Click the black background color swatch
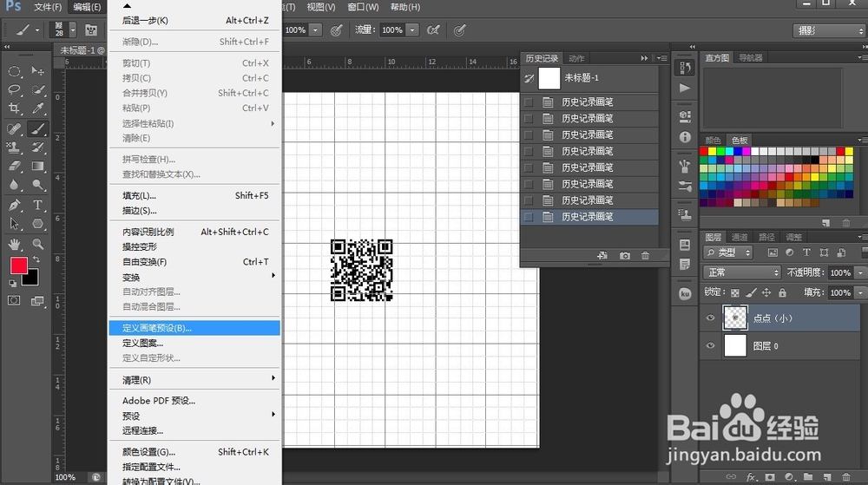Screen dimensions: 868x485 coord(32,279)
